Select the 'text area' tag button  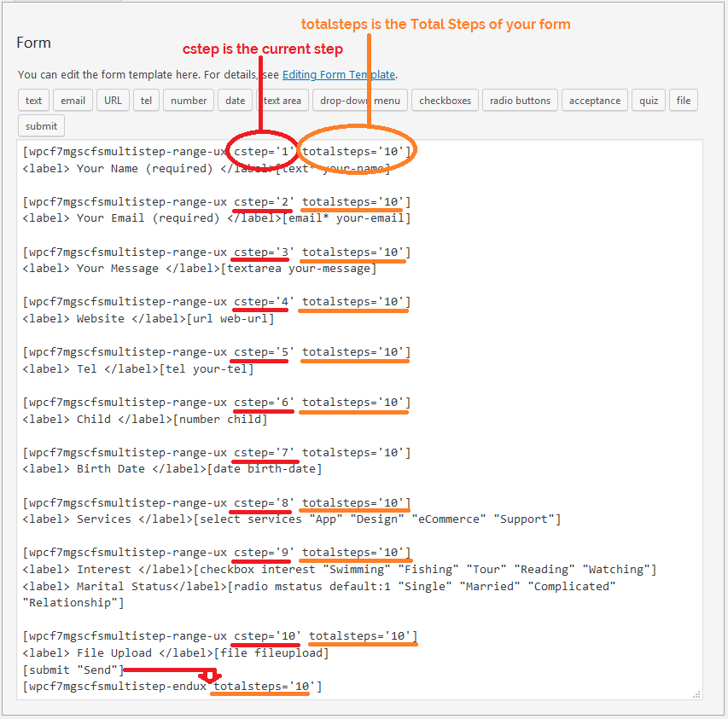pyautogui.click(x=282, y=101)
